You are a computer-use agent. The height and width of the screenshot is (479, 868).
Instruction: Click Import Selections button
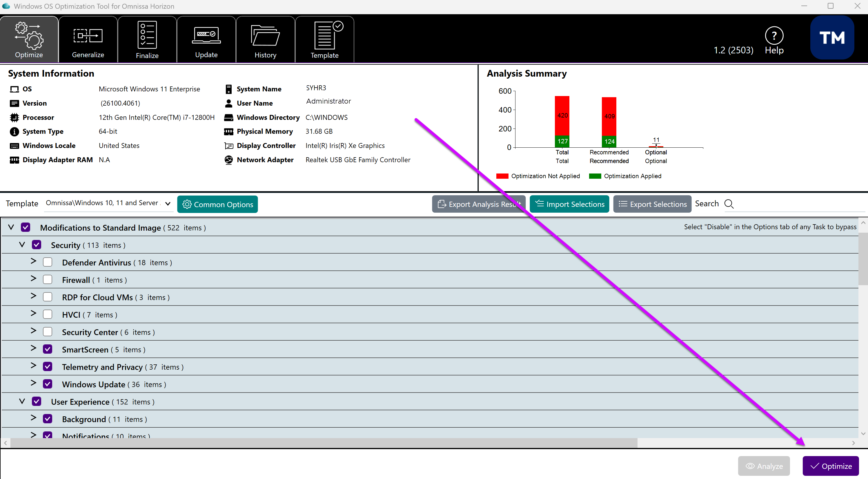coord(569,204)
